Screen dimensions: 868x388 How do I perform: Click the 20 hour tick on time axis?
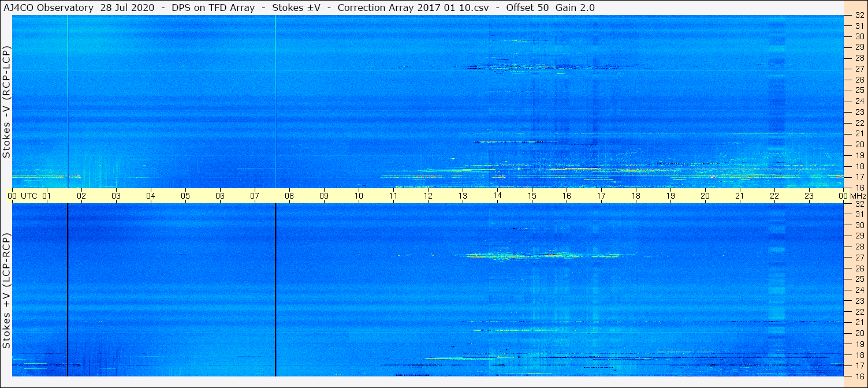point(705,196)
